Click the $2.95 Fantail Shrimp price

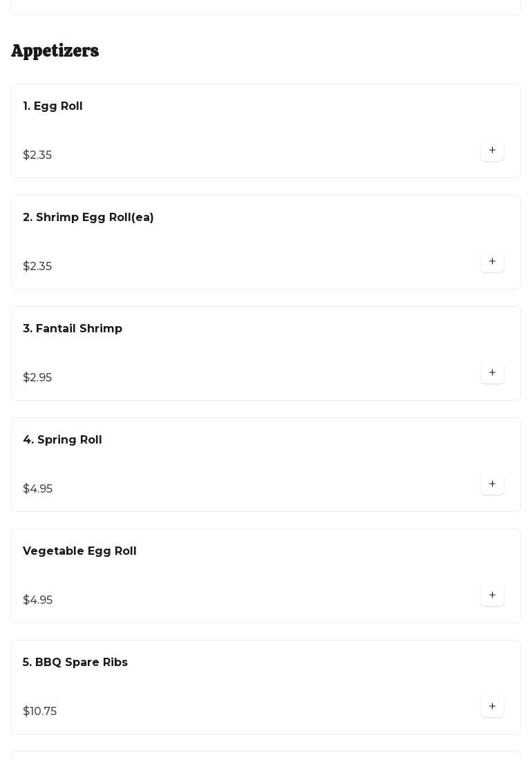click(x=37, y=378)
